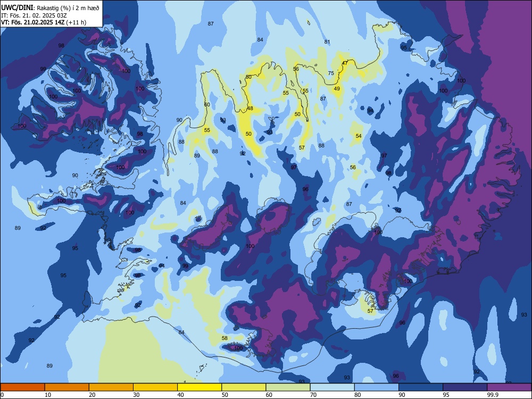
Task: Click the 10–20 orange legend swatch
Action: (x=67, y=387)
